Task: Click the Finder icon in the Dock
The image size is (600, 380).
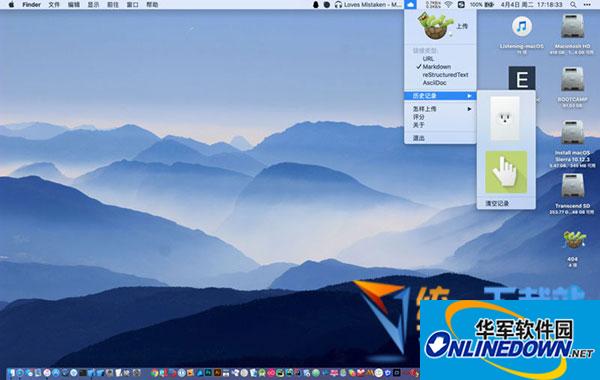Action: (x=11, y=372)
